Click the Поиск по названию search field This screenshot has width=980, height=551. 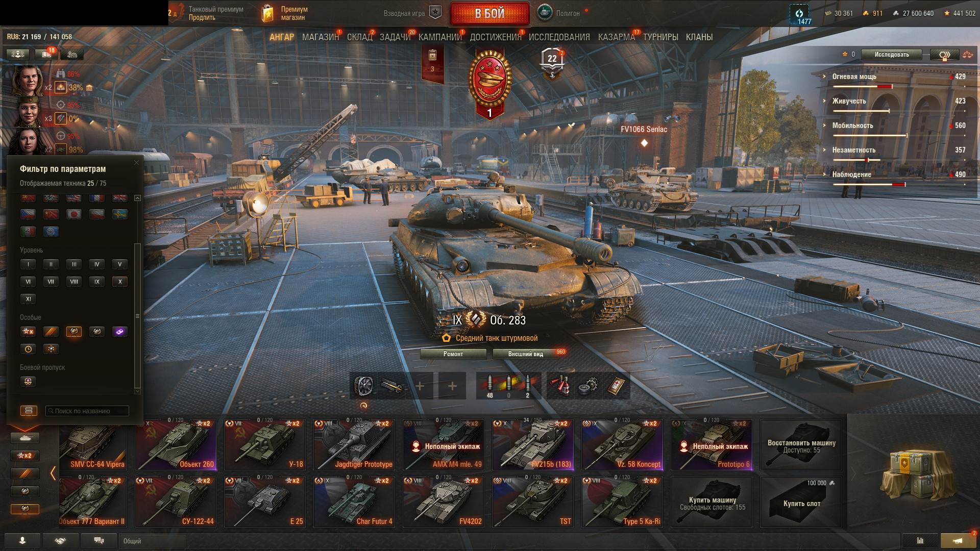(x=87, y=411)
